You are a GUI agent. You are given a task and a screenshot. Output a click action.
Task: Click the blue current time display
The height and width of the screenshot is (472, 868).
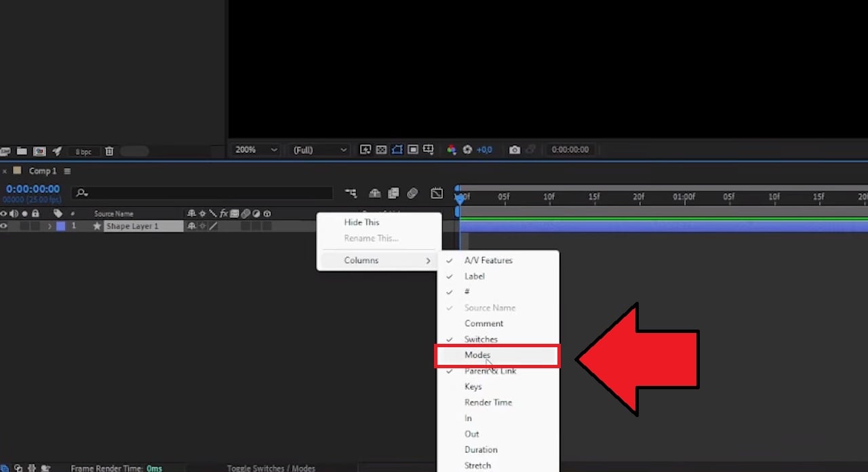pyautogui.click(x=33, y=189)
